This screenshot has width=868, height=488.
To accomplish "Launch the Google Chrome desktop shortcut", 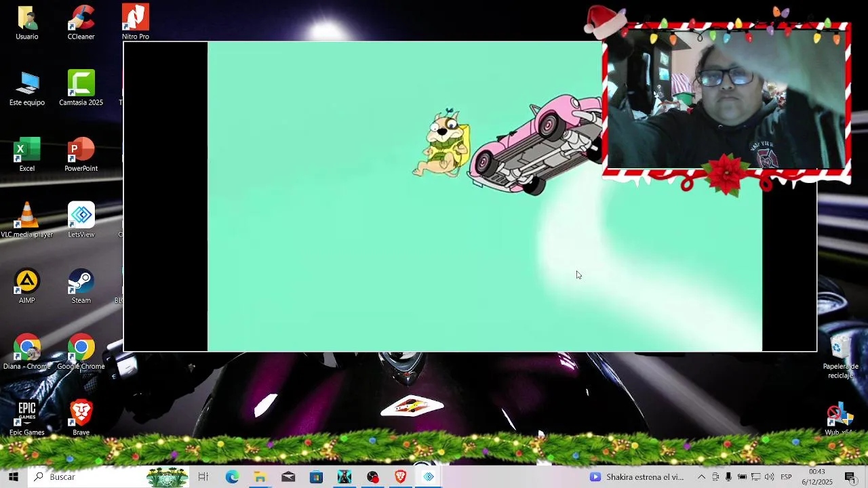I will 81,352.
